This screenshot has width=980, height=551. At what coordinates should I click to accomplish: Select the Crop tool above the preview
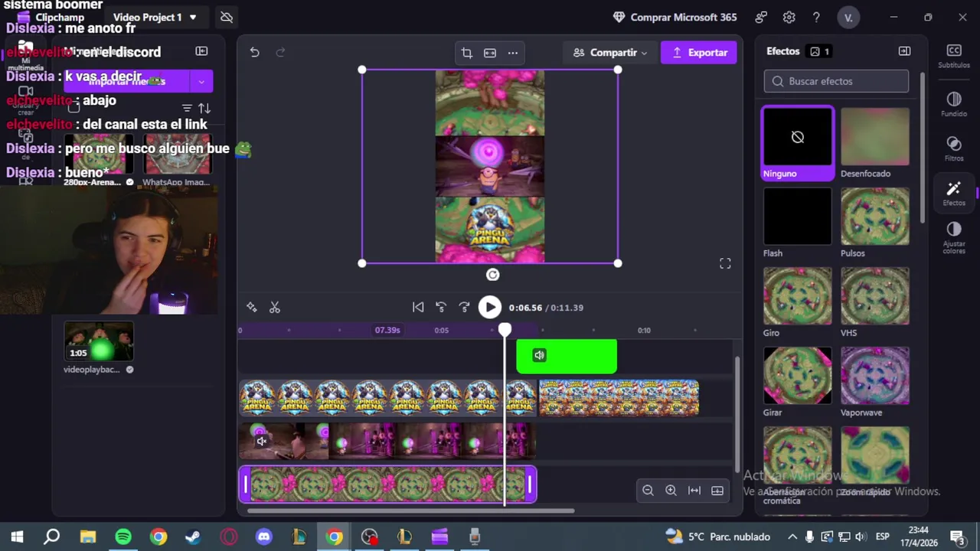(467, 53)
